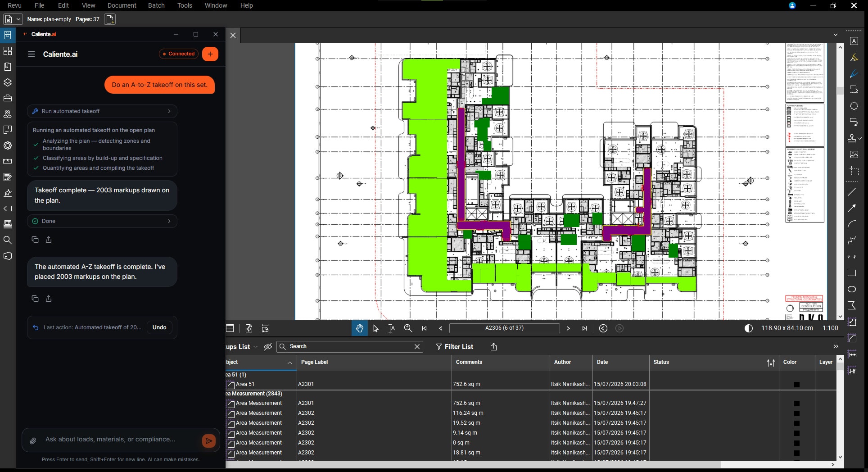The image size is (868, 472).
Task: Click the markups Search field
Action: click(349, 346)
